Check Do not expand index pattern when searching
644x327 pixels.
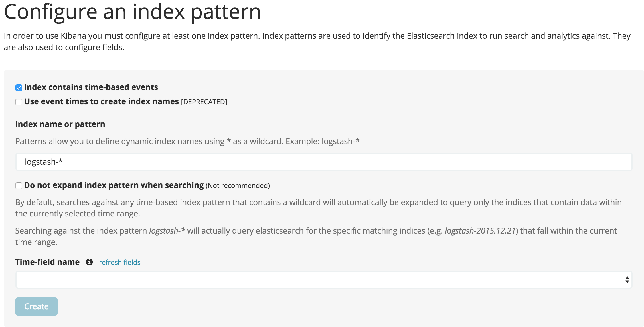(19, 185)
